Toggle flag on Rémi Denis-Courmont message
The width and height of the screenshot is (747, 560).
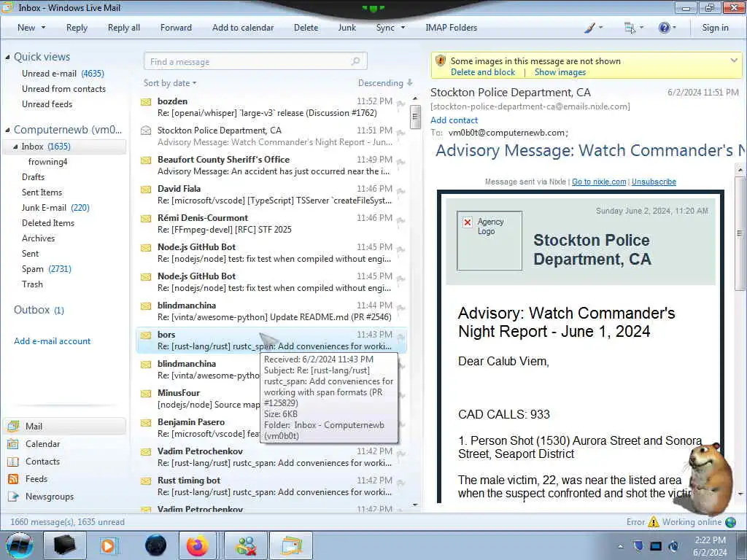400,220
